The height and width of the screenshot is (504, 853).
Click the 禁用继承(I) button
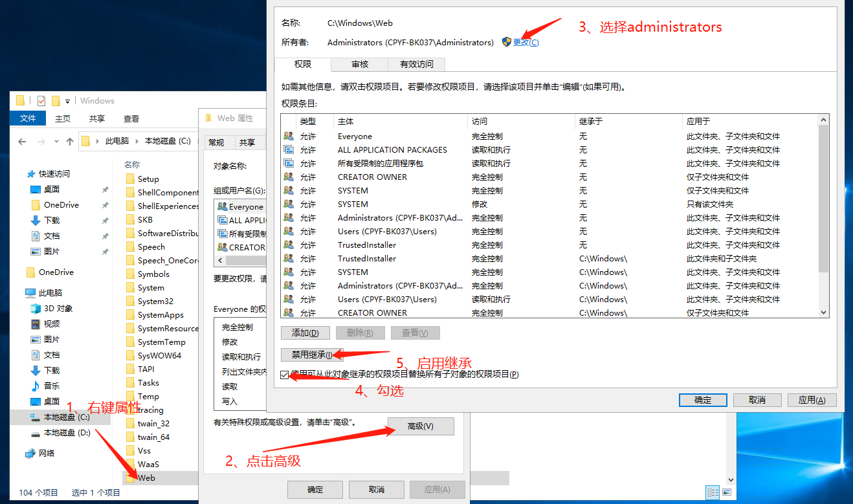pyautogui.click(x=311, y=355)
